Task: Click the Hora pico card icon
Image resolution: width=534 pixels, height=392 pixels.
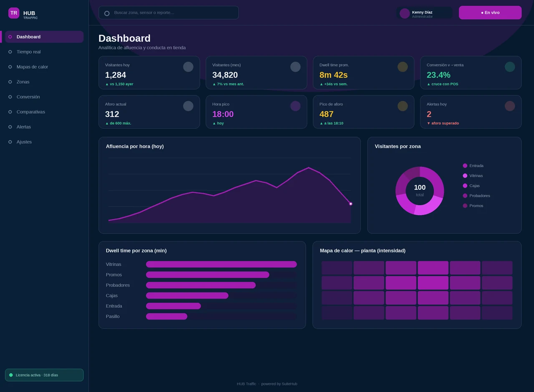Action: coord(295,106)
